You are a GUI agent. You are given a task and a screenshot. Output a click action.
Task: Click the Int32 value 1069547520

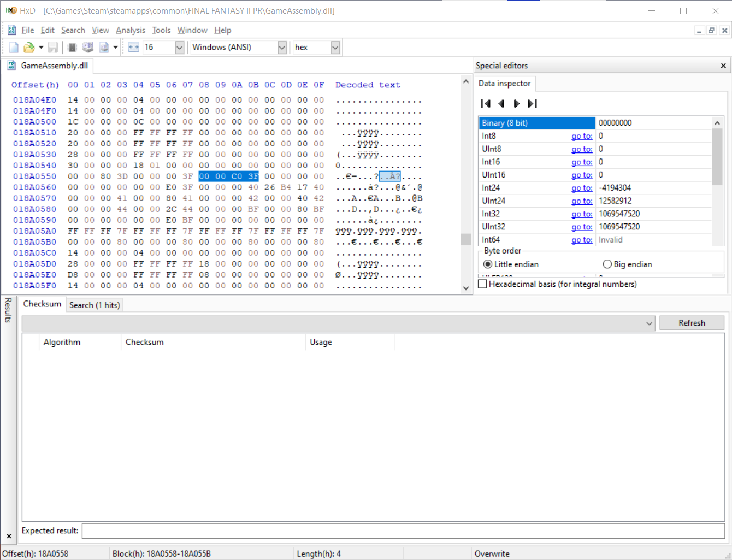click(619, 214)
